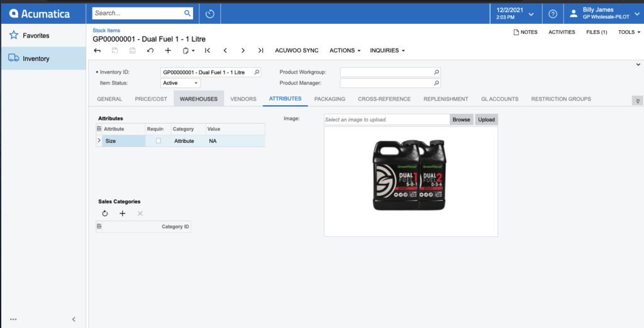This screenshot has width=644, height=328.
Task: Click the save disk icon
Action: [x=133, y=50]
